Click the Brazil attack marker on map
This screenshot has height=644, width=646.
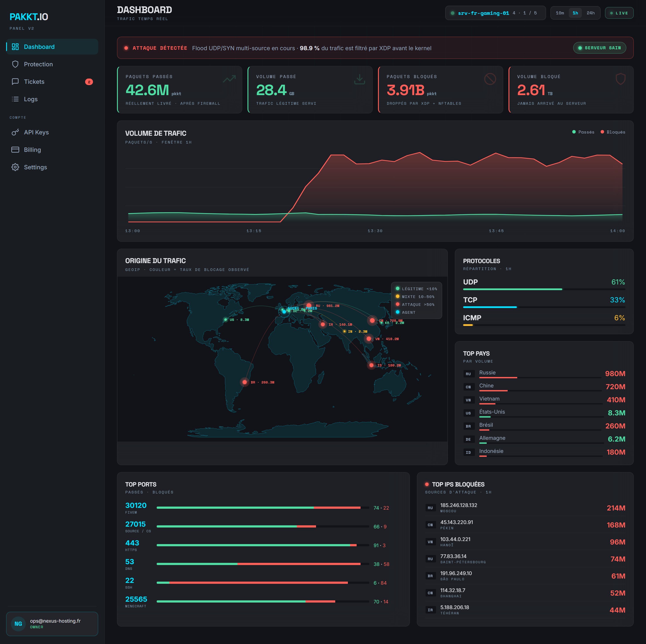tap(245, 382)
